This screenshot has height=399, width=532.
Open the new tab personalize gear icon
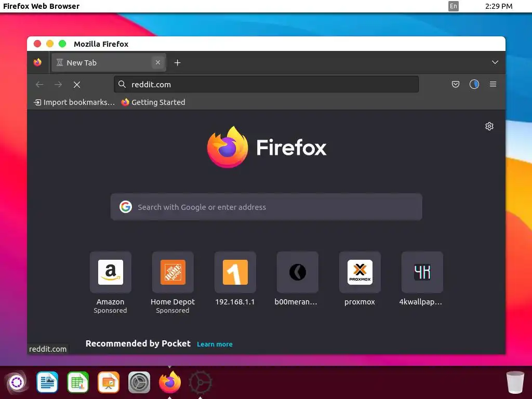coord(489,126)
